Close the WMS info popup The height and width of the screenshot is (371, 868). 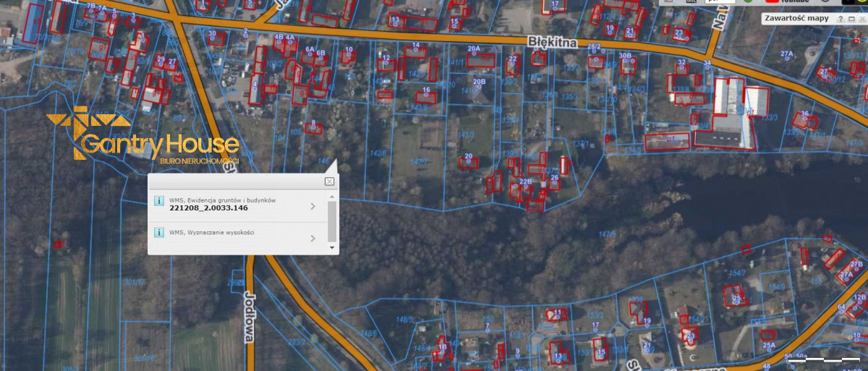pos(329,182)
